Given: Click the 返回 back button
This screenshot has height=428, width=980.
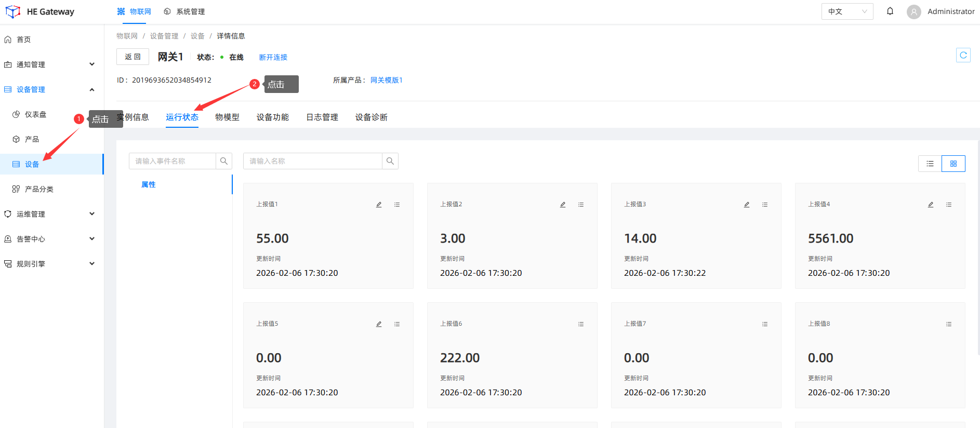Looking at the screenshot, I should pyautogui.click(x=133, y=57).
